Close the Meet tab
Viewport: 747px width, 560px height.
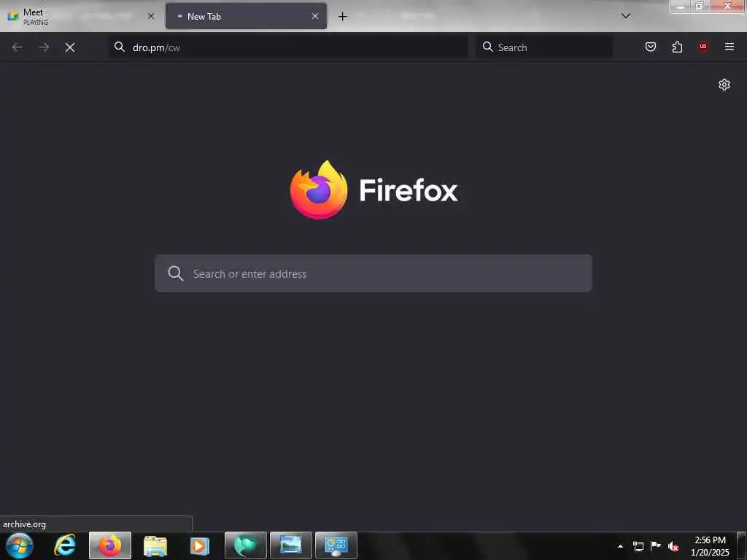pos(150,16)
